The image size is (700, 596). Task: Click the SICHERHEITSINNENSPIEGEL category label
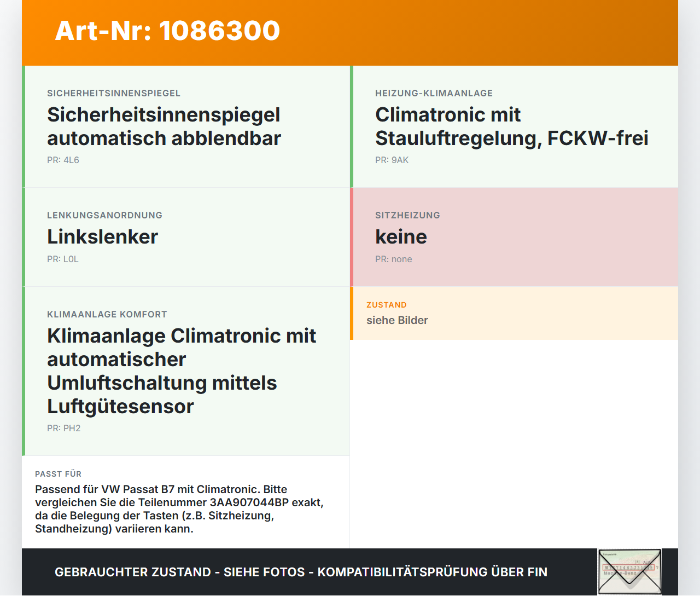(x=114, y=93)
